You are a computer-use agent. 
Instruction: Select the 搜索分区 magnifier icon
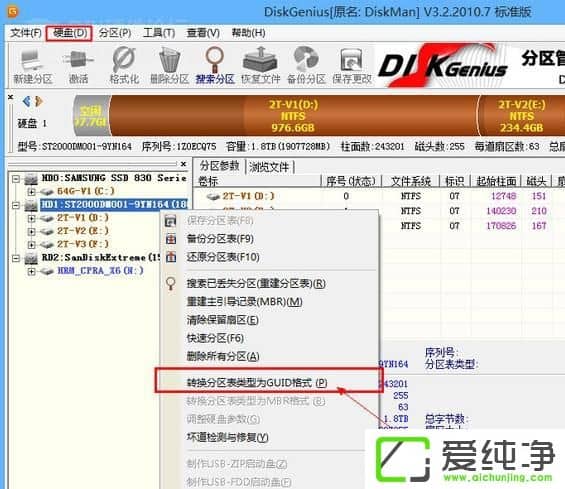pyautogui.click(x=215, y=66)
